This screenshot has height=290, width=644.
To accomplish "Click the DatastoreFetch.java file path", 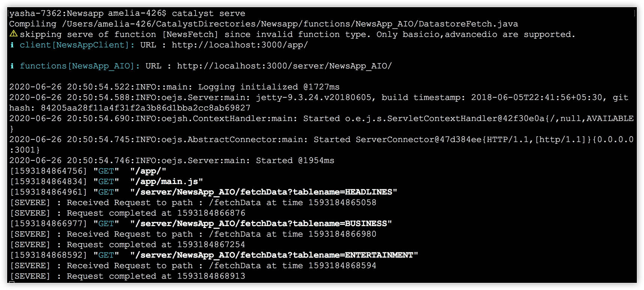I will point(290,24).
